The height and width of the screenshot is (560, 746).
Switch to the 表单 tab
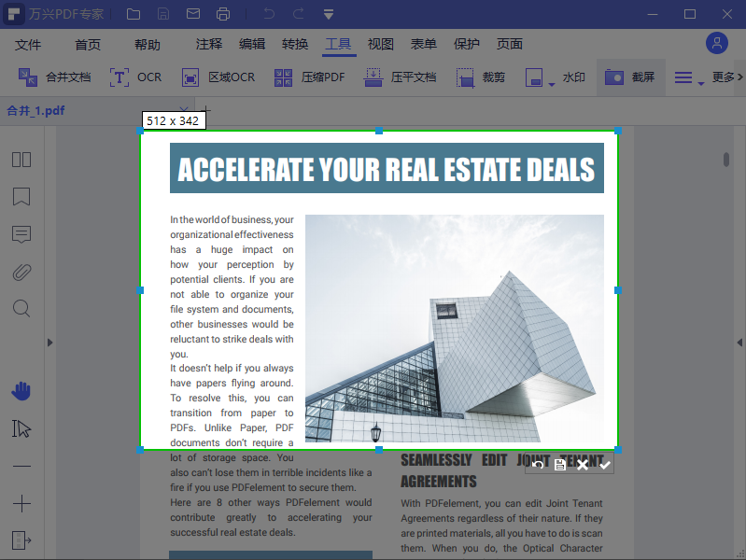[424, 44]
